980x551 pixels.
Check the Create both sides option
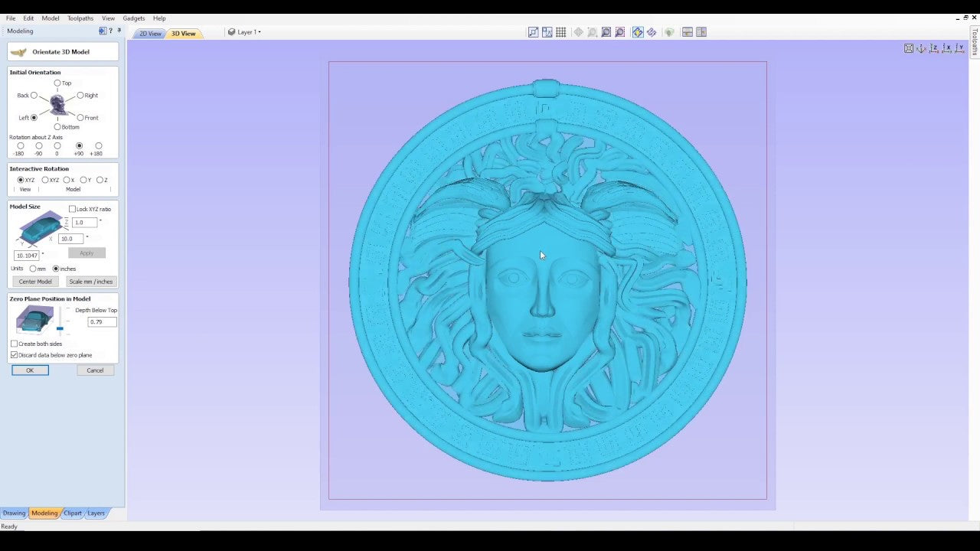pos(14,344)
